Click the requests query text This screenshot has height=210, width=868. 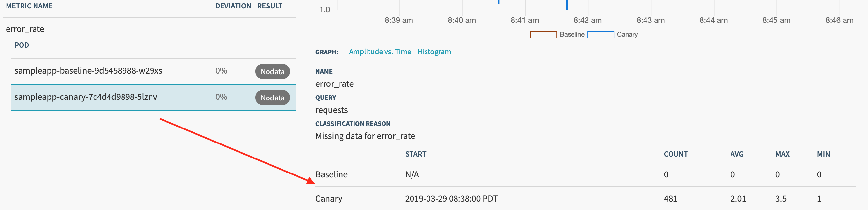332,110
